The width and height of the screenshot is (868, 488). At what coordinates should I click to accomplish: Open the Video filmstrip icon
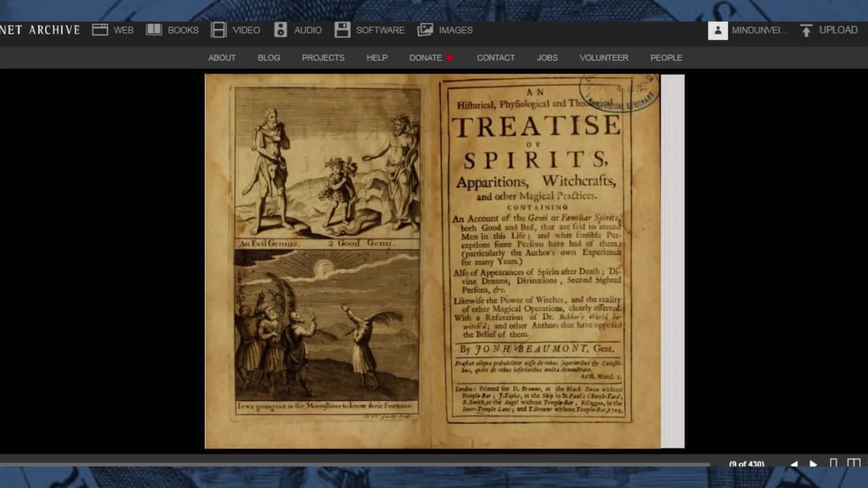(x=218, y=30)
